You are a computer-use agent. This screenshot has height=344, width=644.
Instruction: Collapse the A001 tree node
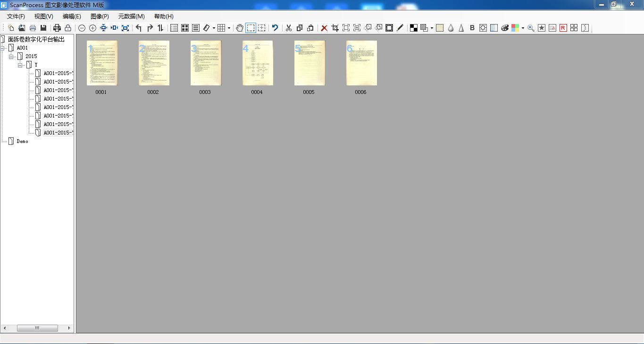pyautogui.click(x=3, y=48)
